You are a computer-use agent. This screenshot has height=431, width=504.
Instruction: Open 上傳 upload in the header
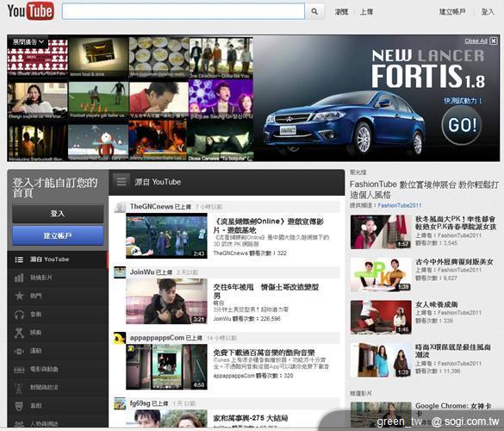(x=366, y=12)
